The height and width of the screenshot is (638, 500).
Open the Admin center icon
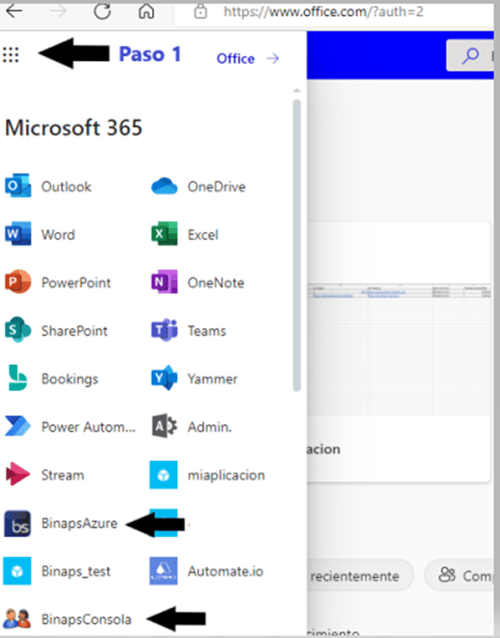click(164, 426)
